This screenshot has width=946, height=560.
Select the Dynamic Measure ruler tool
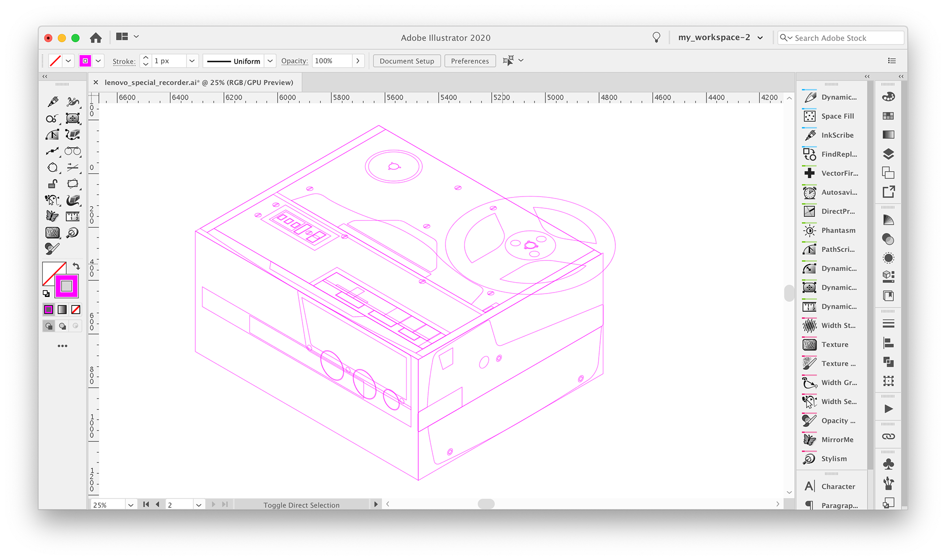point(72,216)
